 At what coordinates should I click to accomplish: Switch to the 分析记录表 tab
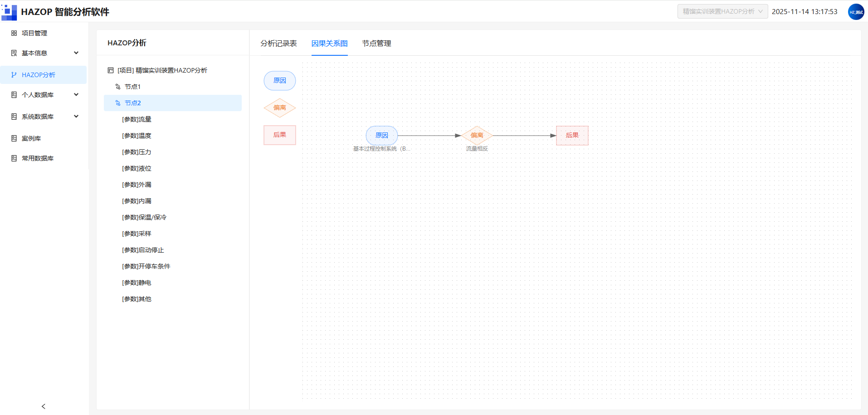click(278, 44)
